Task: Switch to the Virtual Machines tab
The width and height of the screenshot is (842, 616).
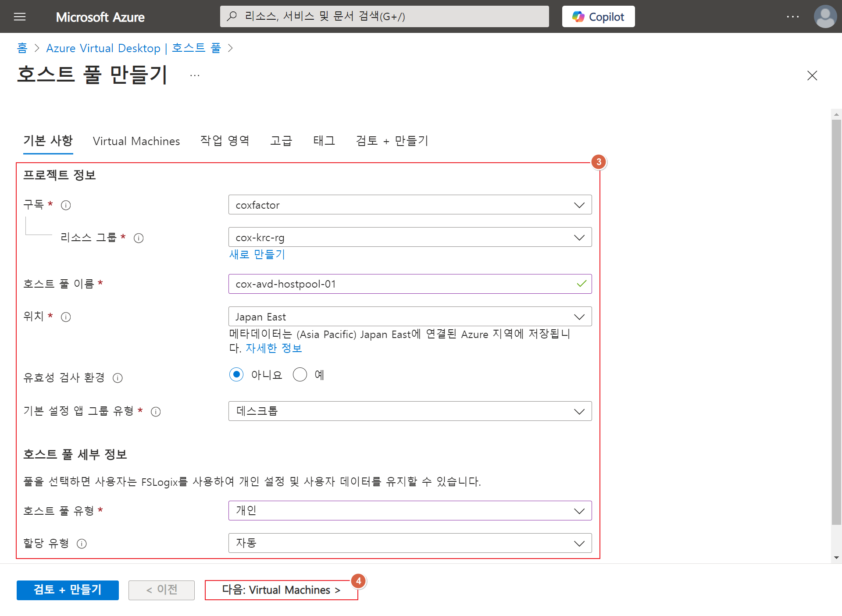Action: coord(136,141)
